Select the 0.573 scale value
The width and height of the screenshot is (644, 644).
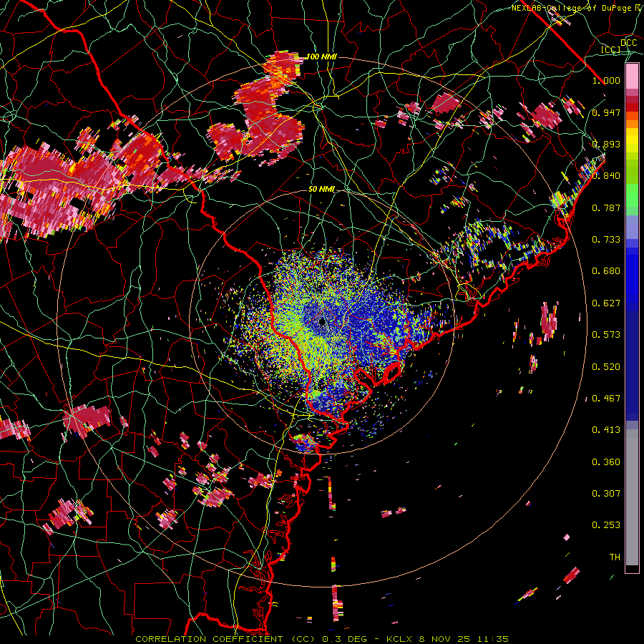(x=606, y=335)
